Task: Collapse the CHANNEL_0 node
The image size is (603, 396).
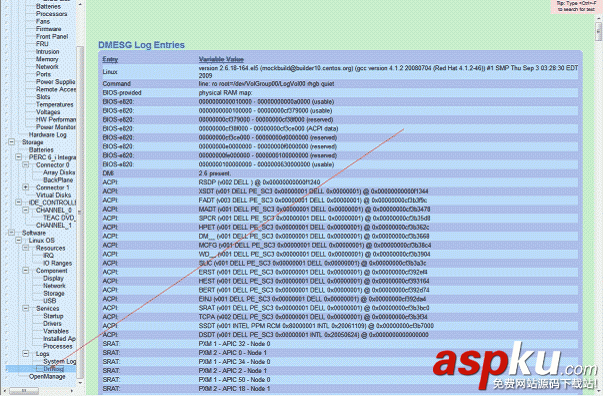Action: pyautogui.click(x=26, y=210)
